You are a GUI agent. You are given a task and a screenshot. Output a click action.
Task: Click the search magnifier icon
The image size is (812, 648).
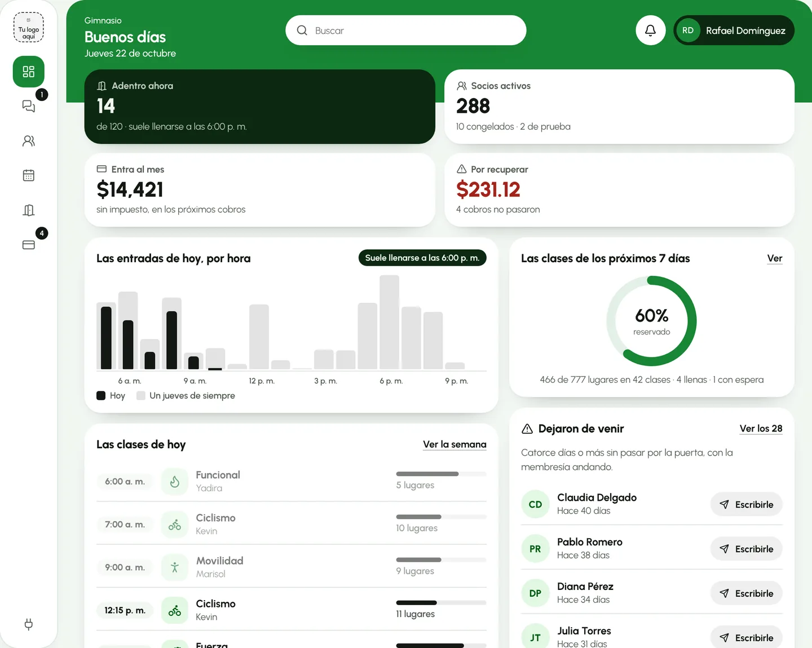pyautogui.click(x=302, y=30)
